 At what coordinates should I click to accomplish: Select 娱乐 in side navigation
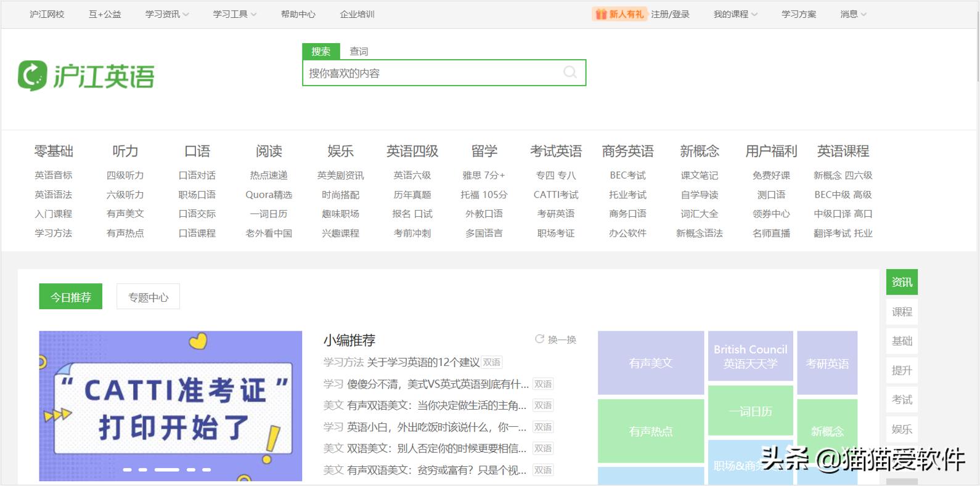tap(902, 429)
